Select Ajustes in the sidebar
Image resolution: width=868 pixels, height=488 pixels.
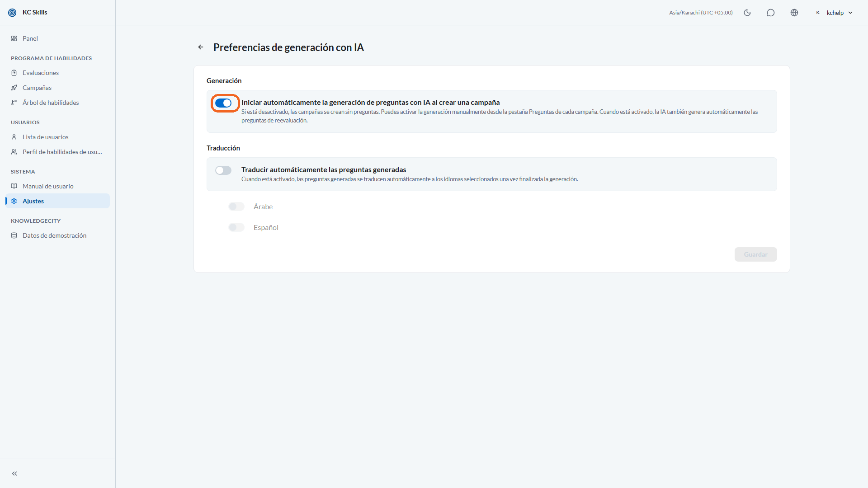click(57, 201)
